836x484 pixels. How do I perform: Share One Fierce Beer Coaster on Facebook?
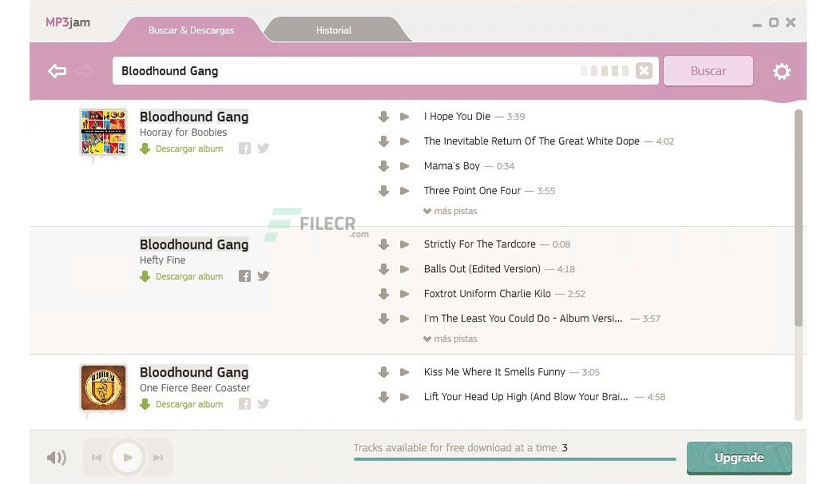(x=245, y=404)
